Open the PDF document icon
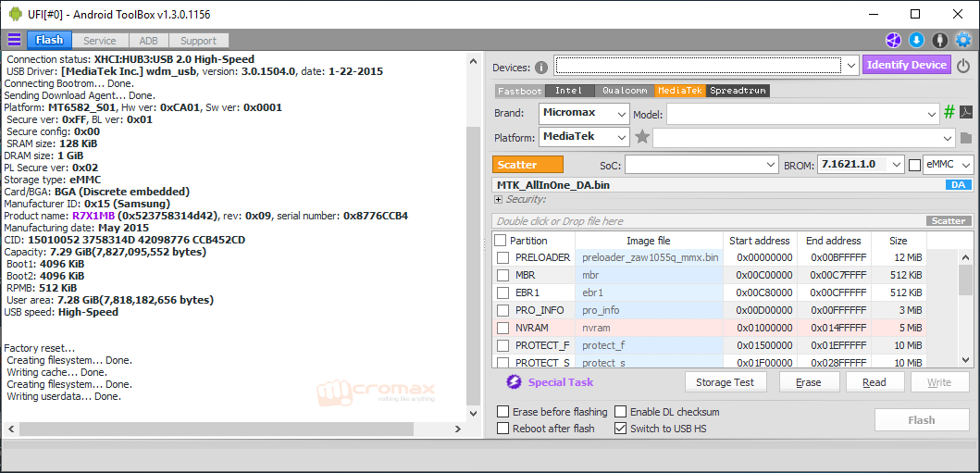 pos(965,113)
